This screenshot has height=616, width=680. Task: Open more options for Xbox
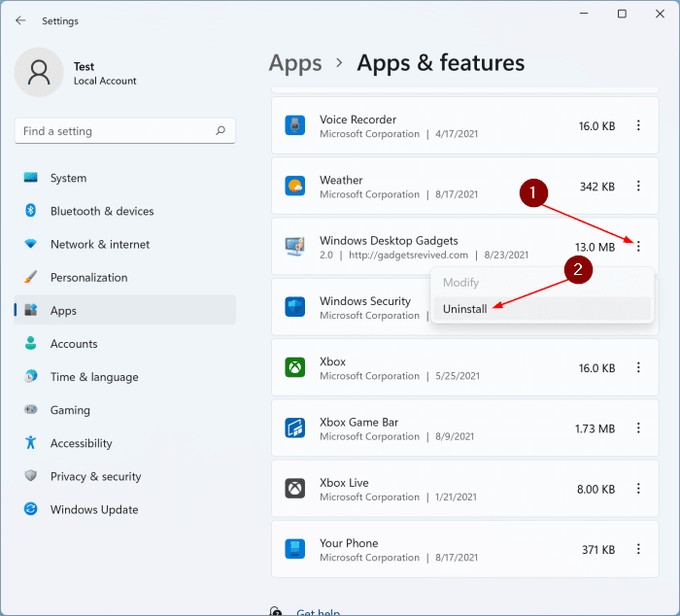[638, 368]
